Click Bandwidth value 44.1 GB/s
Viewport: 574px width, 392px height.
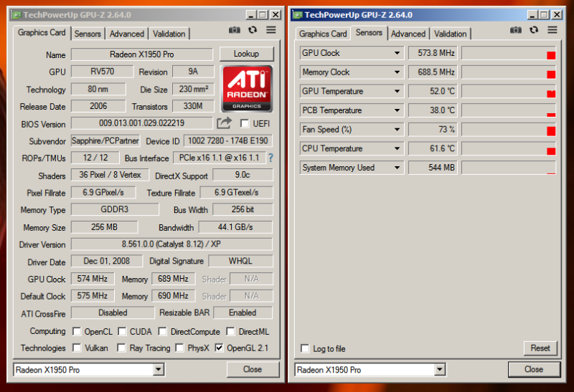pos(235,227)
